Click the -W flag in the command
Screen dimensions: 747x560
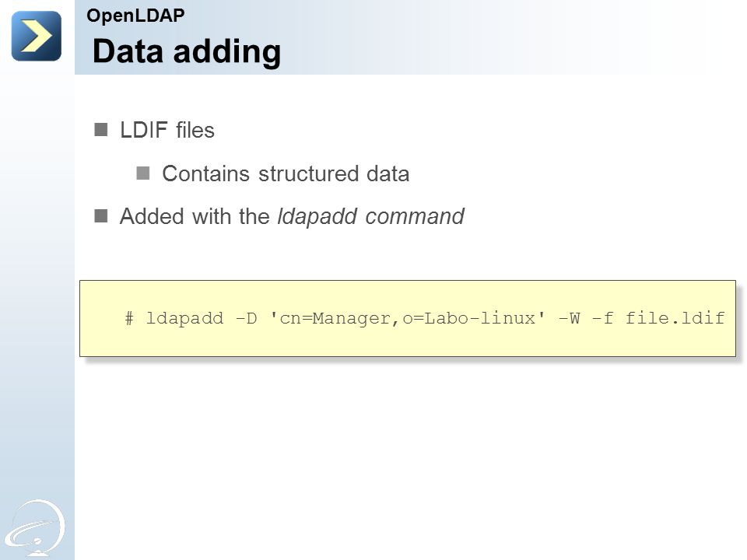[x=569, y=318]
